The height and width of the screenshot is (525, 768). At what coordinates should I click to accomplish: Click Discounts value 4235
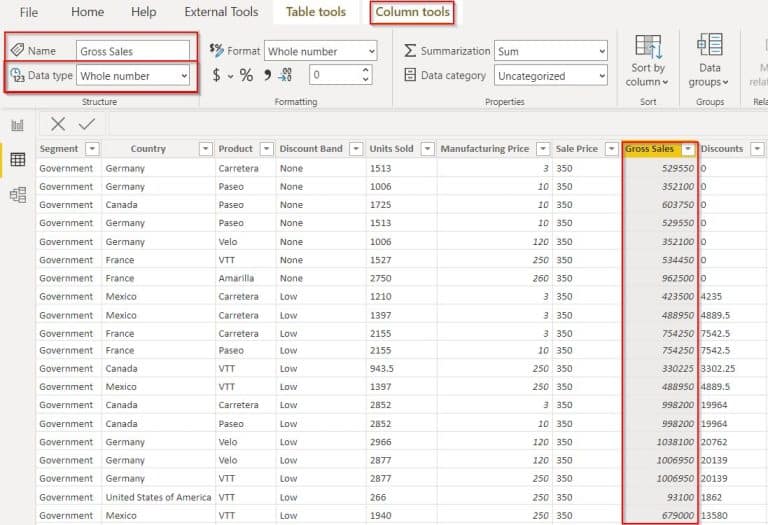pyautogui.click(x=711, y=296)
